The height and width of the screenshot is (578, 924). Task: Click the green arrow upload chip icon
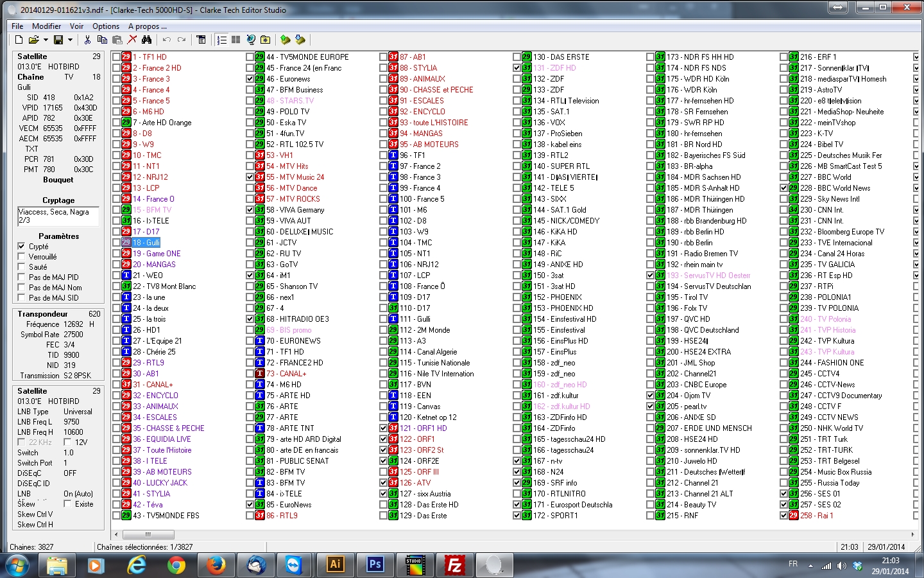pyautogui.click(x=285, y=40)
